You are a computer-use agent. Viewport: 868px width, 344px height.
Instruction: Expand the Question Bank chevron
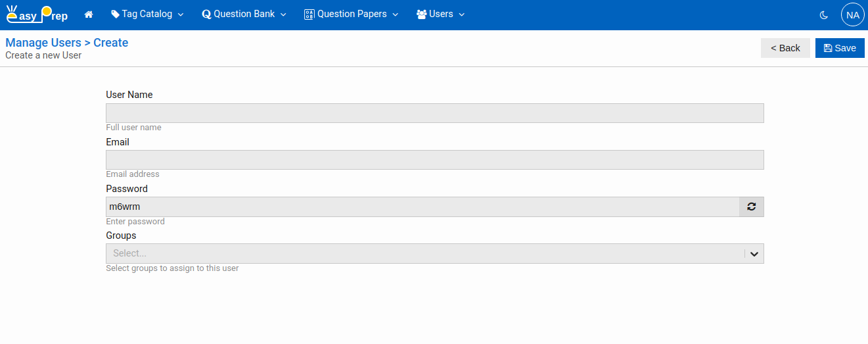click(283, 14)
